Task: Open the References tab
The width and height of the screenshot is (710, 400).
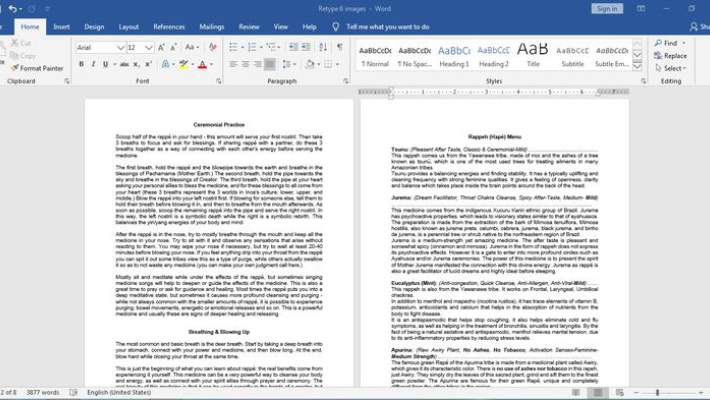Action: [x=169, y=27]
